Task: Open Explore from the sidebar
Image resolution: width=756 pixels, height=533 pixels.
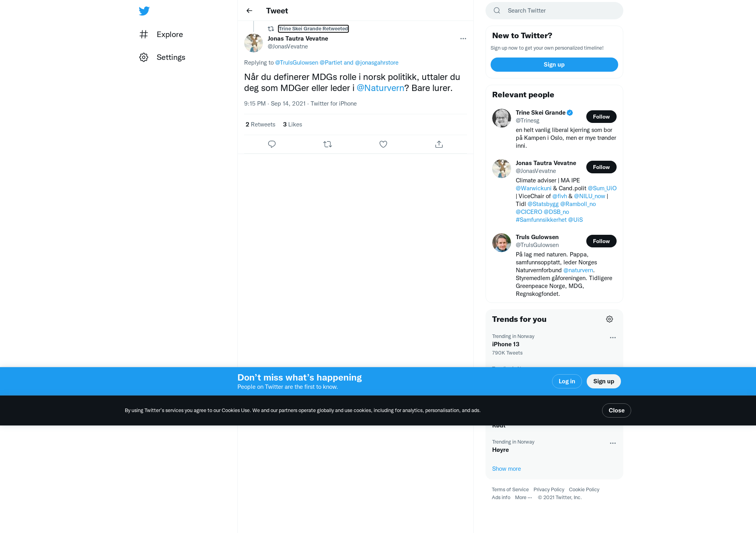Action: point(161,34)
